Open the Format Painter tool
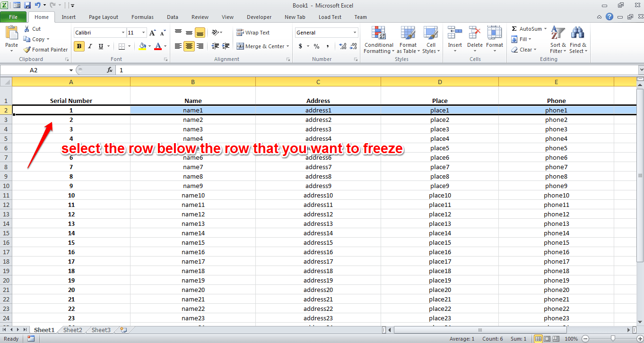The image size is (644, 343). point(45,50)
